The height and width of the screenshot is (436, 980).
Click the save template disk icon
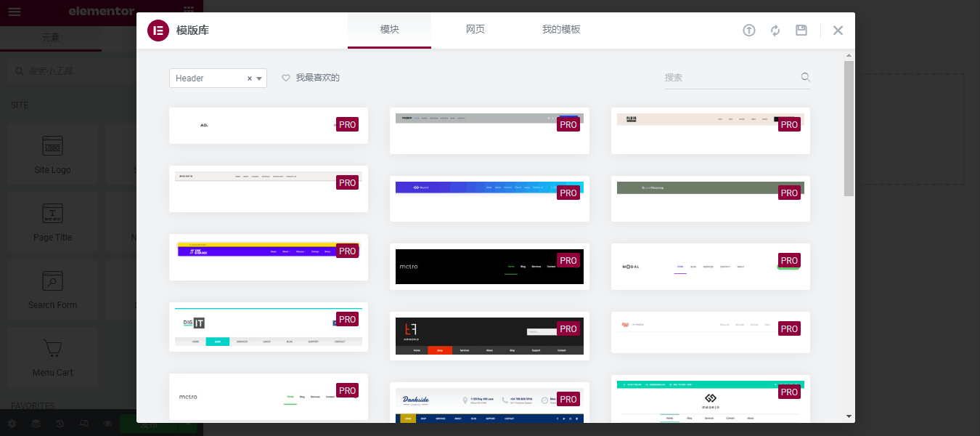pyautogui.click(x=801, y=31)
